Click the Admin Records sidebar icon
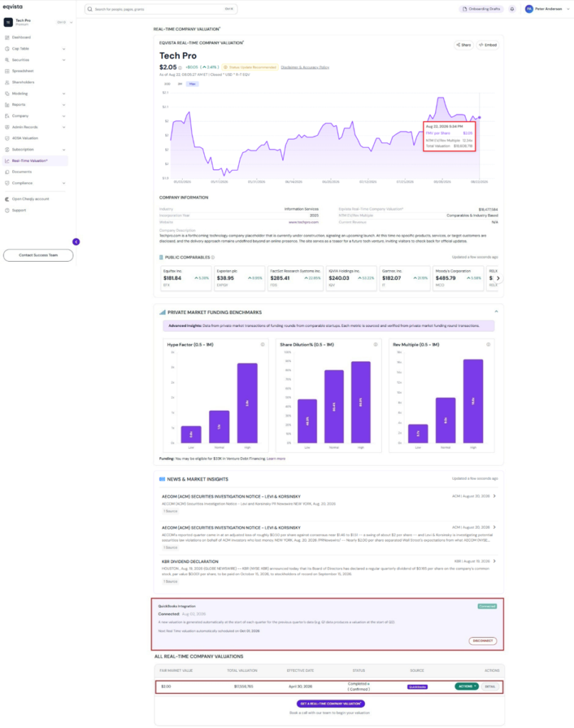This screenshot has height=728, width=574. click(7, 127)
